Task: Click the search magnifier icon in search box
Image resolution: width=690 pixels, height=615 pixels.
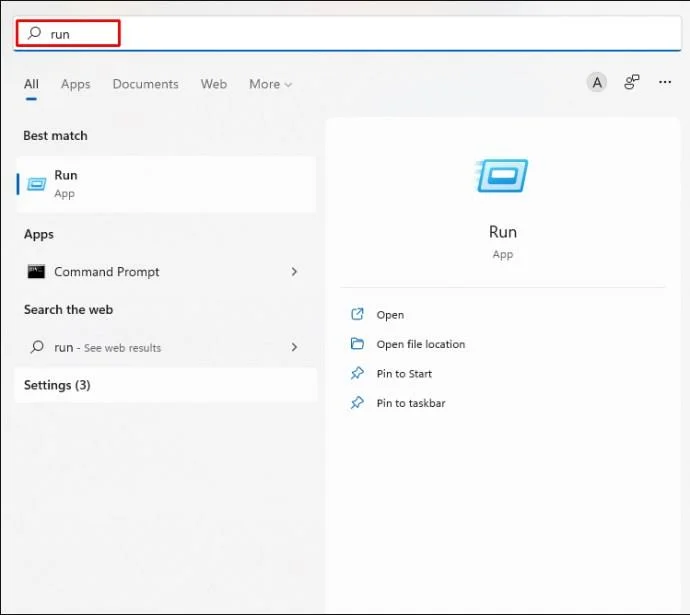Action: (x=34, y=33)
